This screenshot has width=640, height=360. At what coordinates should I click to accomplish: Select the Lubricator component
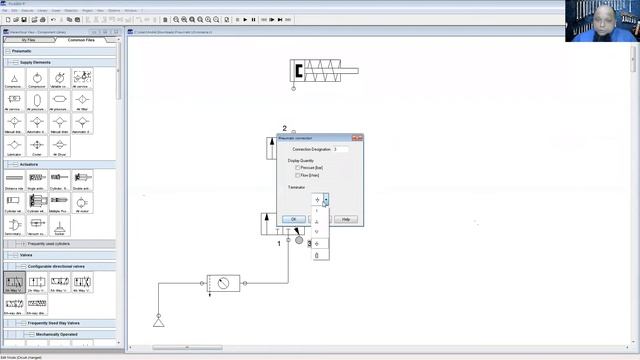pos(14,146)
